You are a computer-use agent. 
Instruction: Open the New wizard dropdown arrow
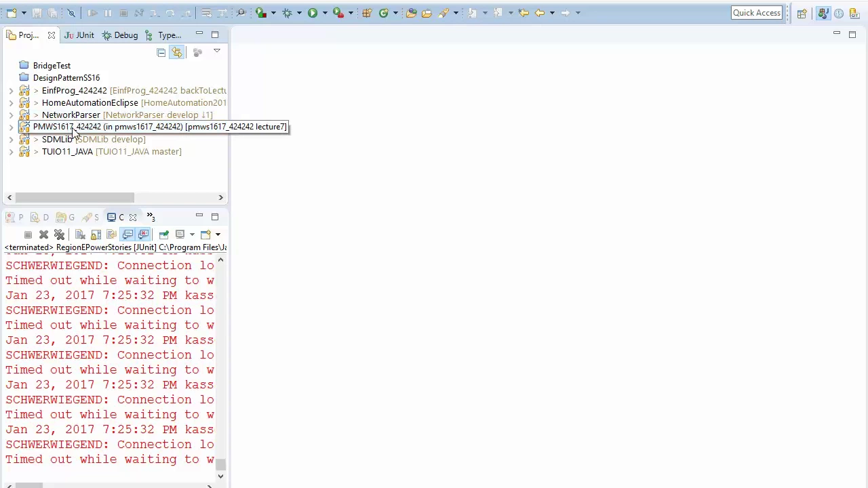pos(24,13)
